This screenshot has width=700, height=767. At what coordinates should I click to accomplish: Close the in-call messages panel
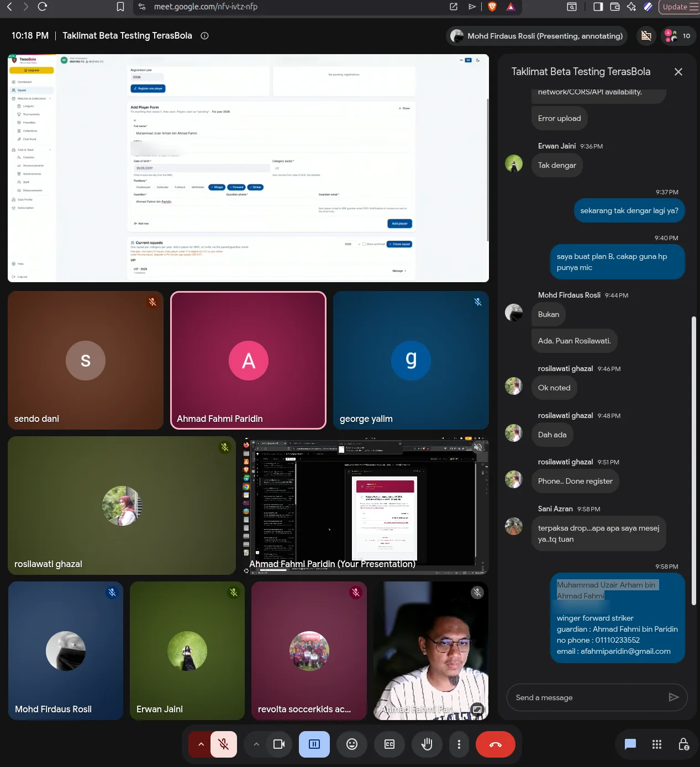pos(678,72)
